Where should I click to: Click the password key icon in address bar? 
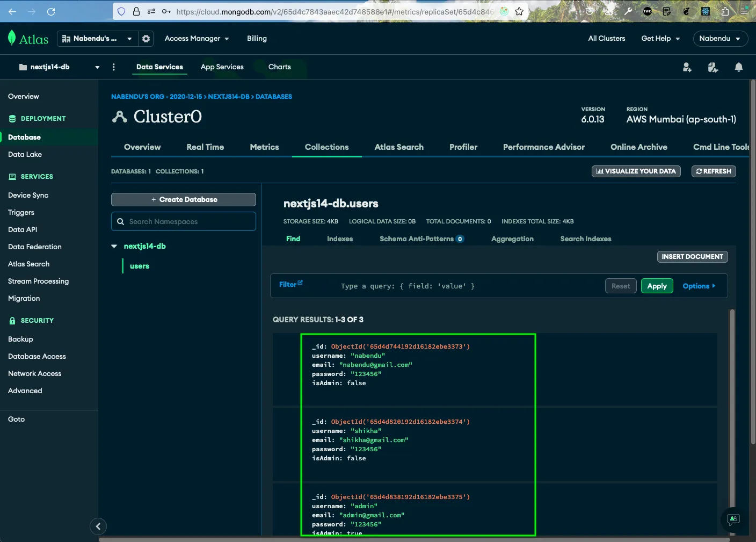tap(166, 11)
